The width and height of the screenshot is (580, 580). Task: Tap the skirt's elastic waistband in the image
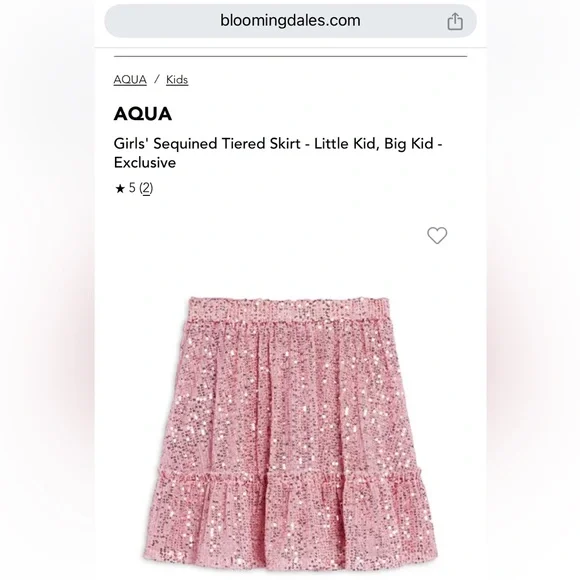pos(289,309)
